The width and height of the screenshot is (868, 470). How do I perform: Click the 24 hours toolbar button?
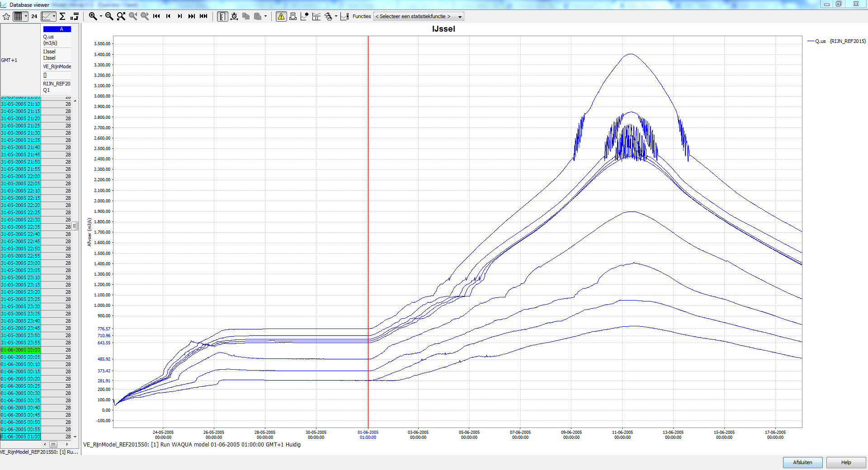(34, 16)
